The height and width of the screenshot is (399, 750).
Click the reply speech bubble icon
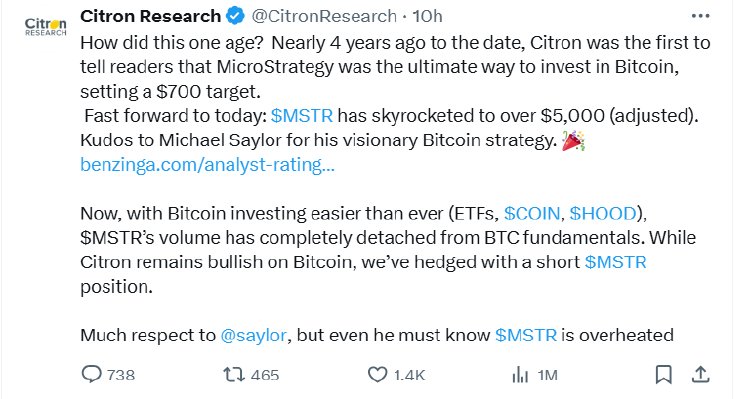[x=91, y=374]
